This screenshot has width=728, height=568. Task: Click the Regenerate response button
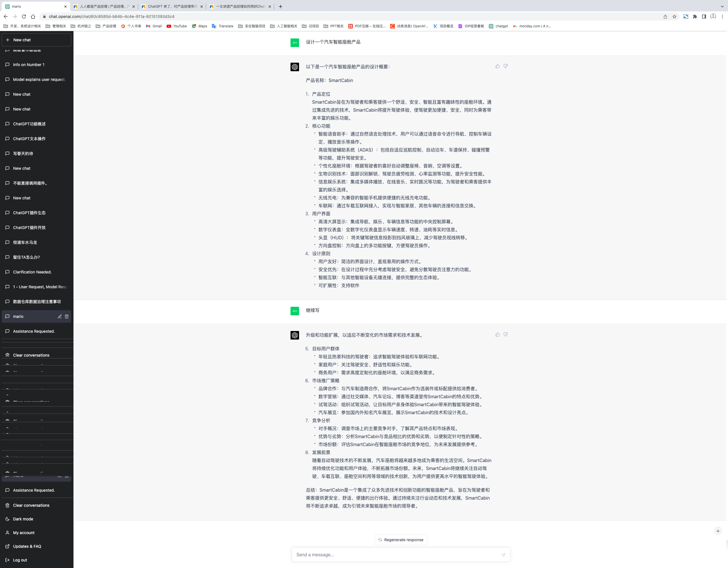[401, 540]
